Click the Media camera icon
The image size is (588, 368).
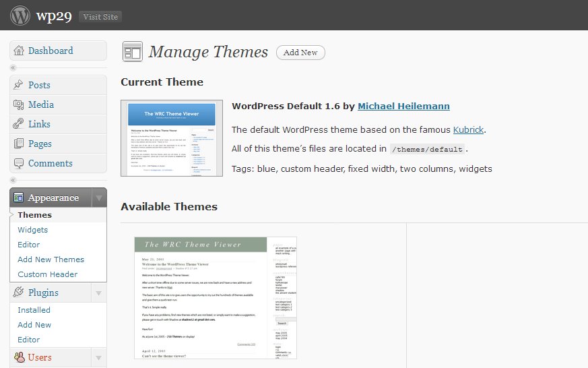(18, 104)
